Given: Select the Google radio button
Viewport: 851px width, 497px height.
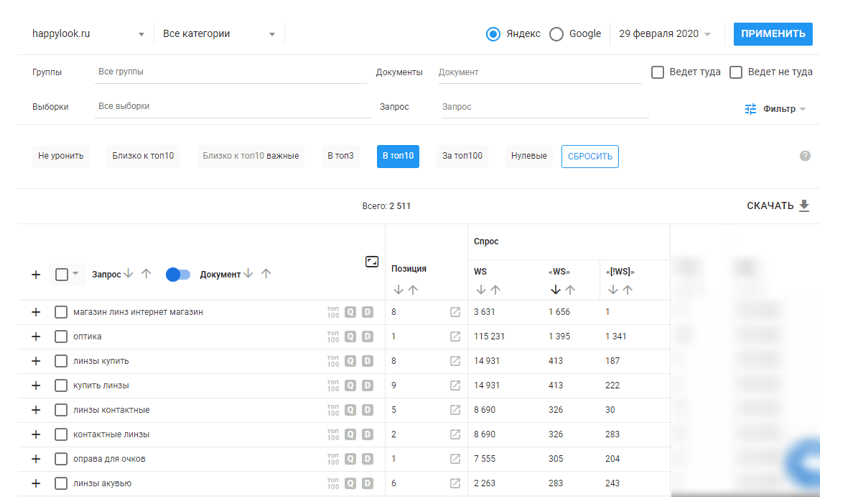Looking at the screenshot, I should point(556,34).
